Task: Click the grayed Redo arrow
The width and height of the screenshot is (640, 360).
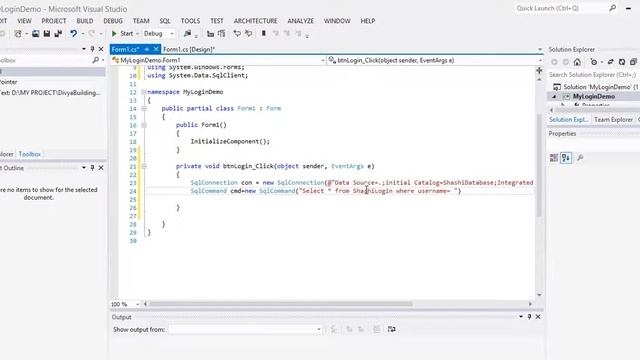Action: tap(91, 33)
